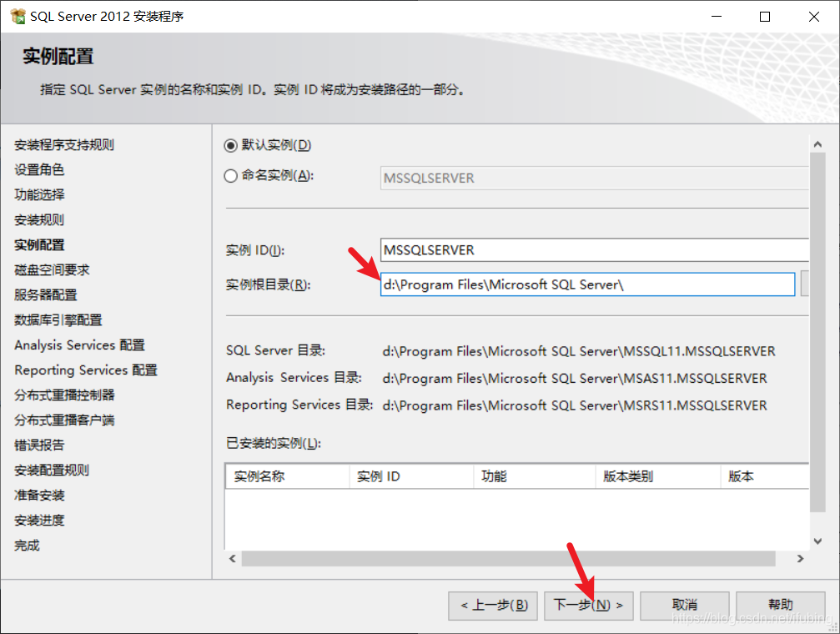Click the 实例 ID input field
Viewport: 840px width, 634px height.
pyautogui.click(x=594, y=249)
